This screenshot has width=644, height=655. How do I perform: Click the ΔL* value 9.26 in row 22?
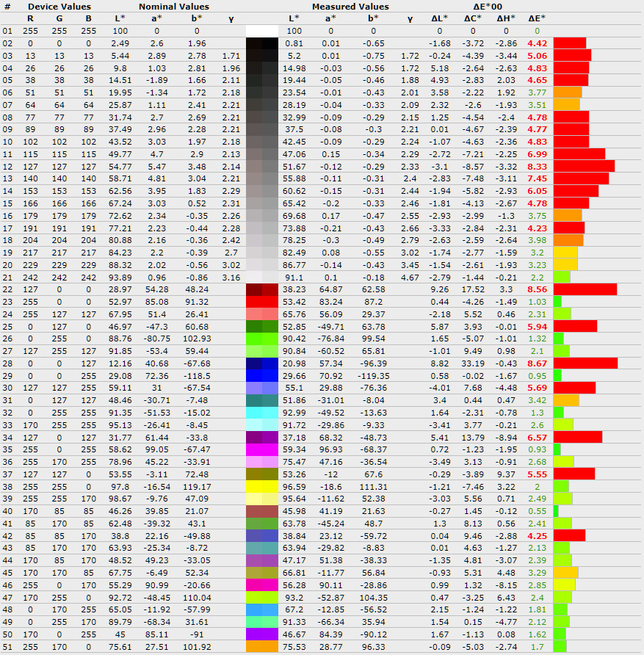439,289
